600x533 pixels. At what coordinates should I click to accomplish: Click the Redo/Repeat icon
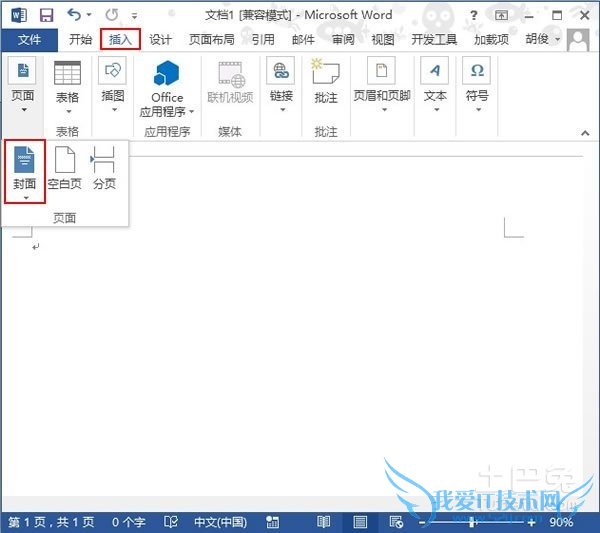[112, 15]
